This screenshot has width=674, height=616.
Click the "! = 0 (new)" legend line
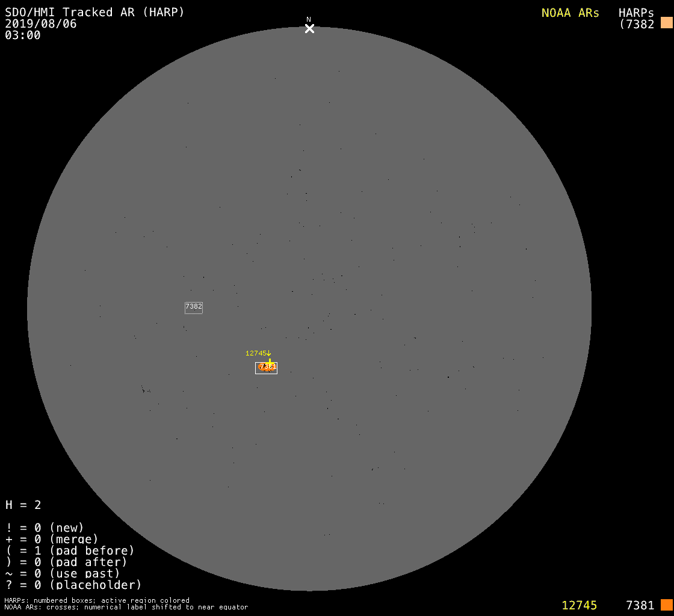45,528
